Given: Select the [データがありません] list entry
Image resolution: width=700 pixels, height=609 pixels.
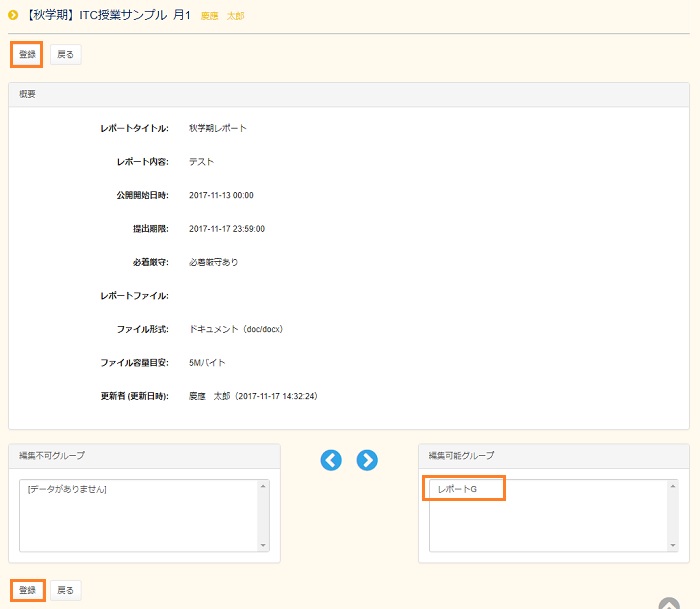Looking at the screenshot, I should pos(67,489).
